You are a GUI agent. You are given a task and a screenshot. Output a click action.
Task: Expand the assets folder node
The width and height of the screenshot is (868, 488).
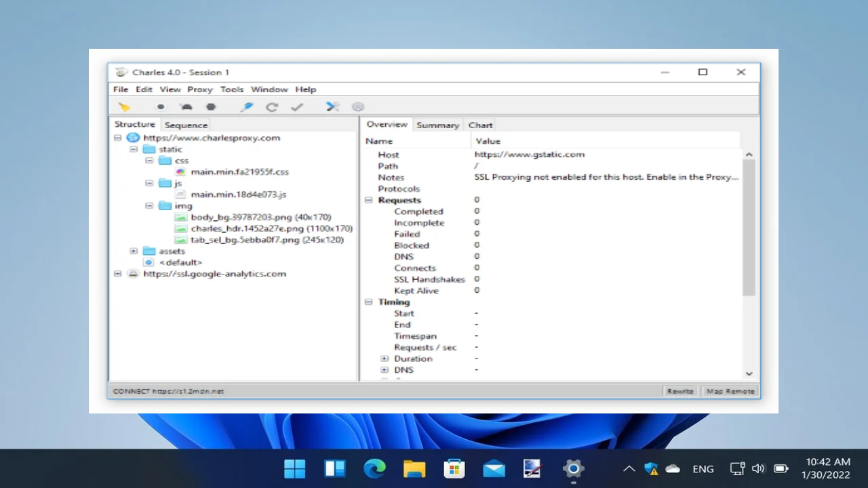(134, 251)
